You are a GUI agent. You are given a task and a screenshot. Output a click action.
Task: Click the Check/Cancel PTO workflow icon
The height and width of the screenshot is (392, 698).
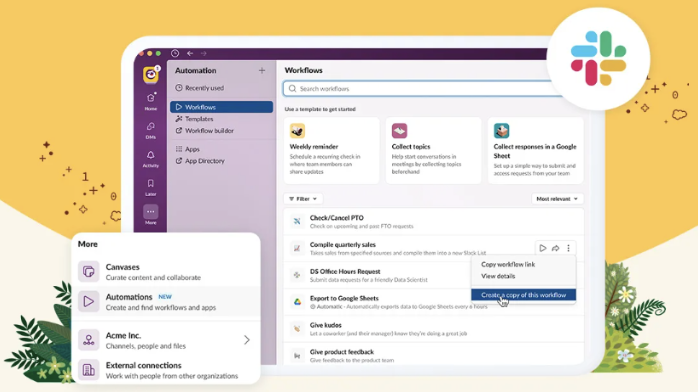click(x=297, y=222)
